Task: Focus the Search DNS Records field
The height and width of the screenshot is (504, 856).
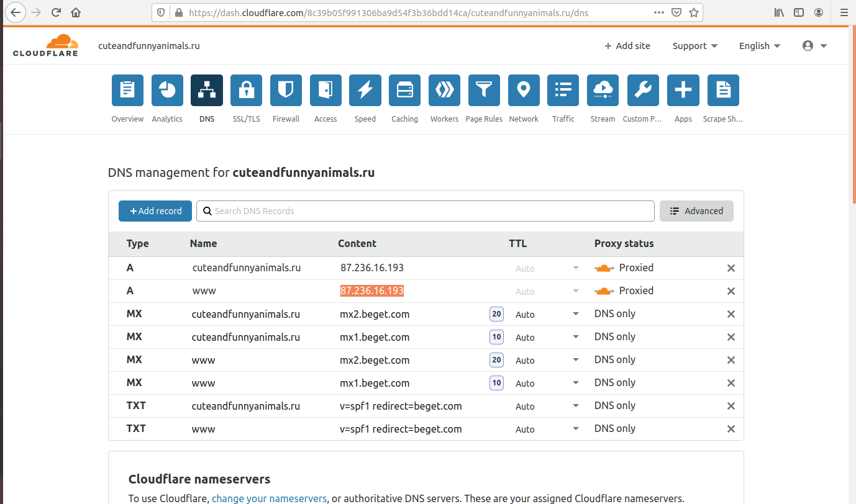Action: coord(426,211)
